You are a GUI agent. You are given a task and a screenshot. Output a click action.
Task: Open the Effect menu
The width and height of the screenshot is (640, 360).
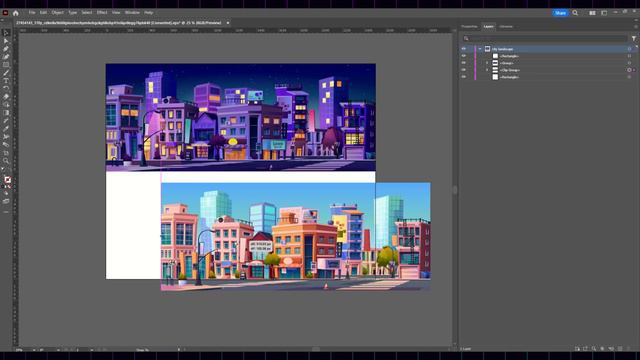tap(102, 13)
